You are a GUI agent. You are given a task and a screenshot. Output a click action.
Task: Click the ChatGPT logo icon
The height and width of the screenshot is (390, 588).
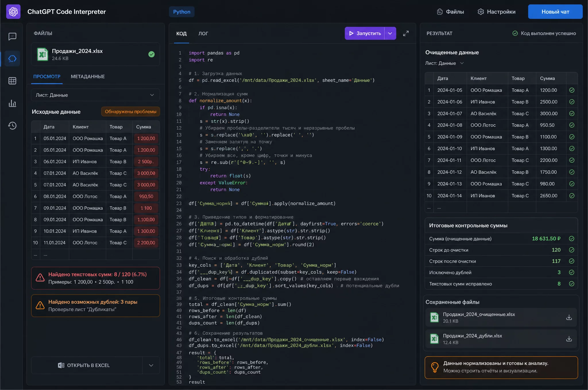click(x=13, y=12)
